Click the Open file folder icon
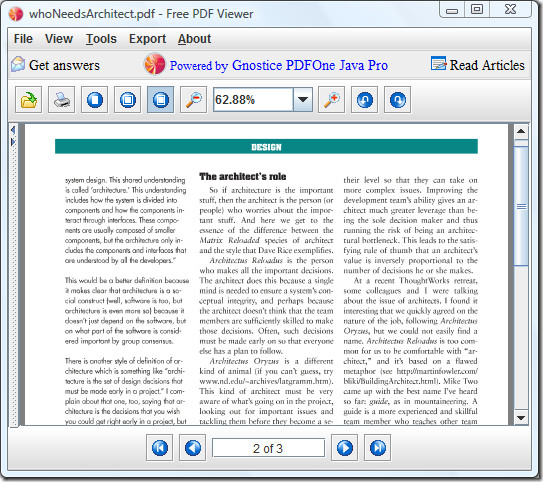Image resolution: width=543 pixels, height=482 pixels. [28, 100]
